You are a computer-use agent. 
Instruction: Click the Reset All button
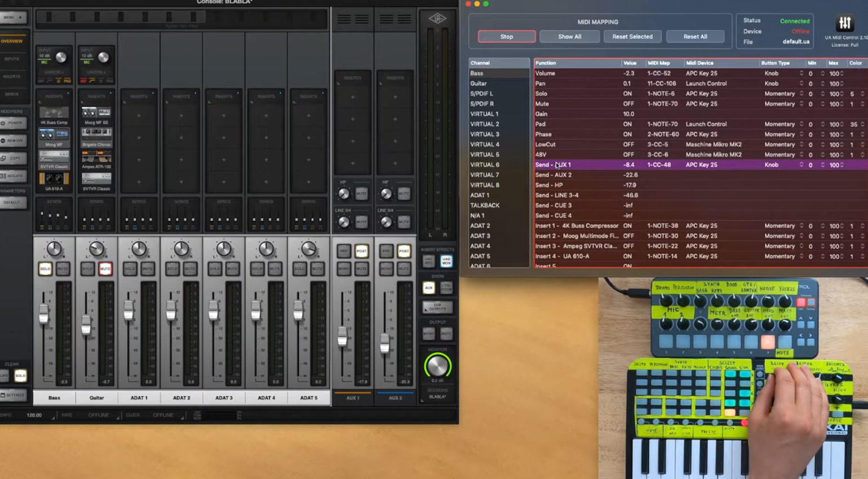point(695,37)
